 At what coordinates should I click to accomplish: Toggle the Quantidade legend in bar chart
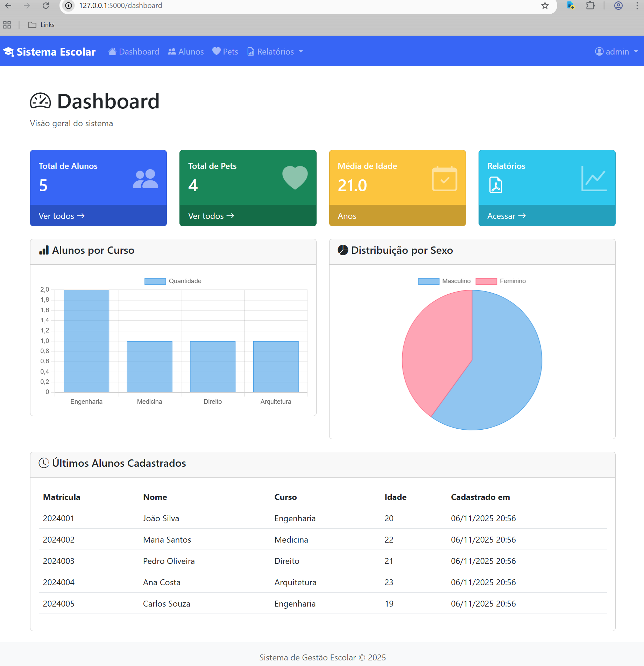(x=173, y=281)
